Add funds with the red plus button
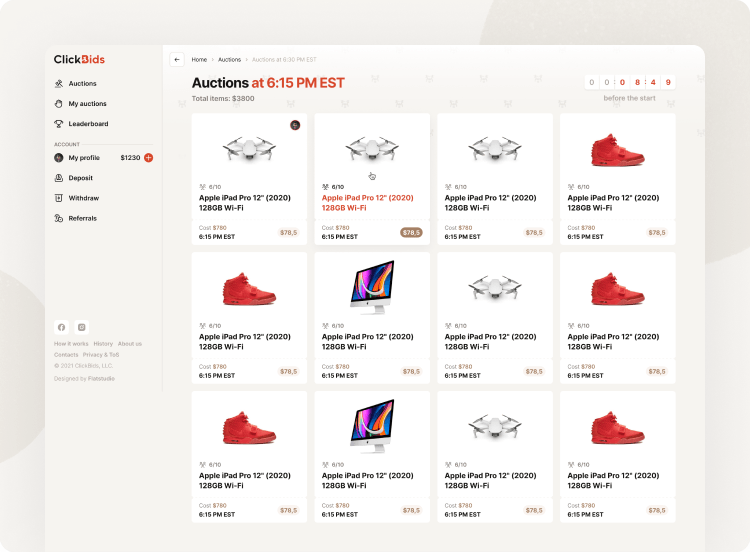 point(149,158)
